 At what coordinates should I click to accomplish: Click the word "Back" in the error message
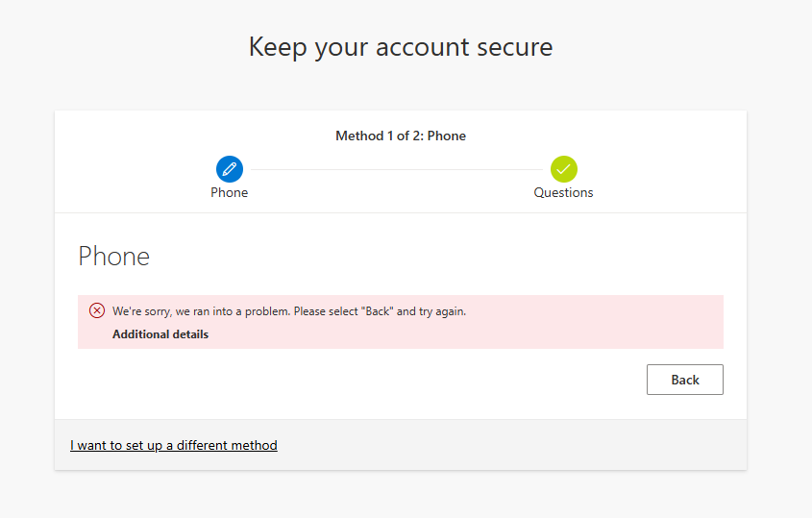[378, 311]
